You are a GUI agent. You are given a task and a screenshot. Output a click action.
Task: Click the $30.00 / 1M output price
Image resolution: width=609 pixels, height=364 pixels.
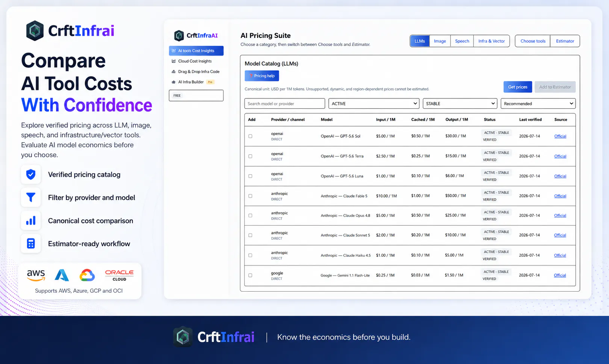456,136
